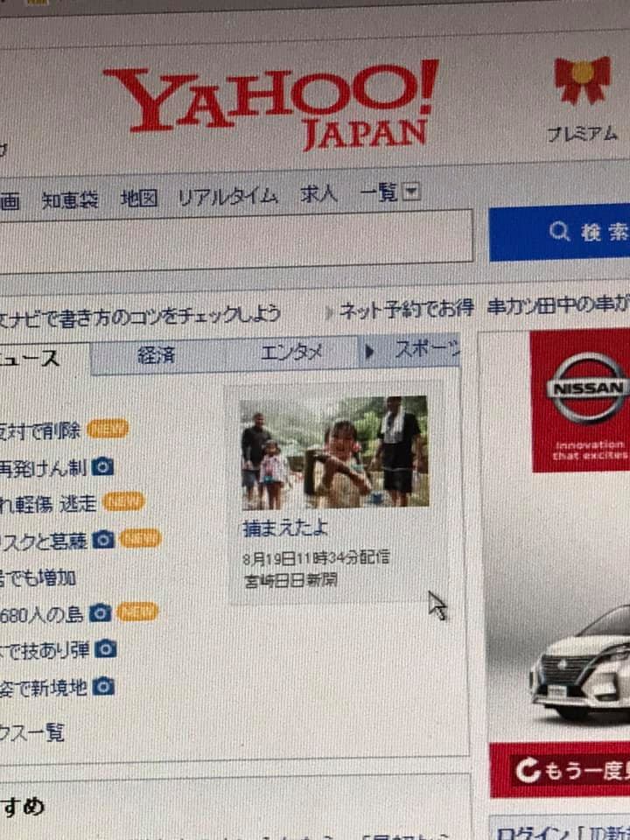Viewport: 630px width, 840px height.
Task: Open the 680人の島 headline
Action: pos(42,615)
